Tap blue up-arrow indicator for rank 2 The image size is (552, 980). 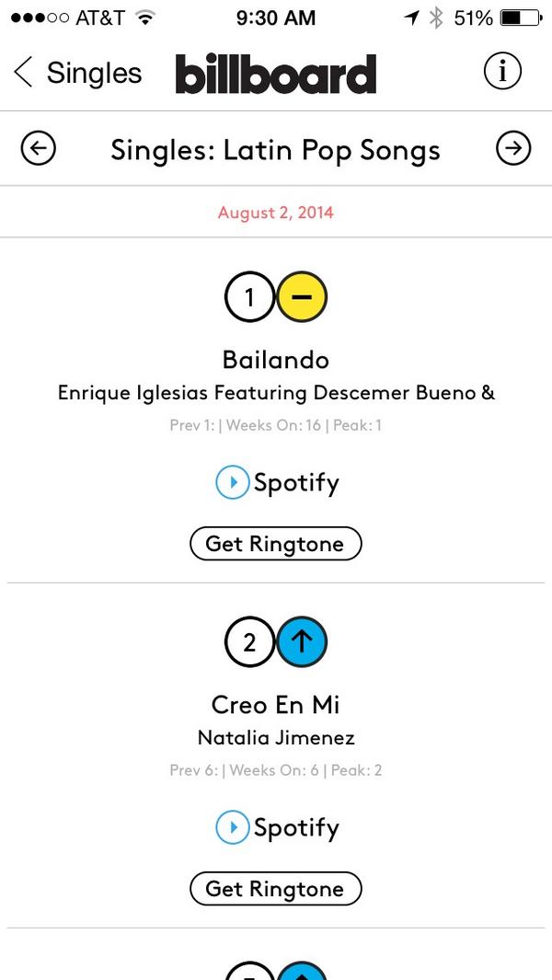pyautogui.click(x=302, y=642)
